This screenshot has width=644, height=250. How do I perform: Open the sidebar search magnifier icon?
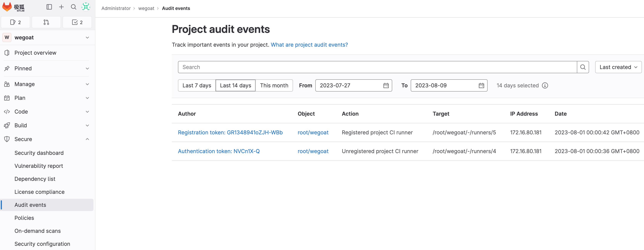pos(73,7)
